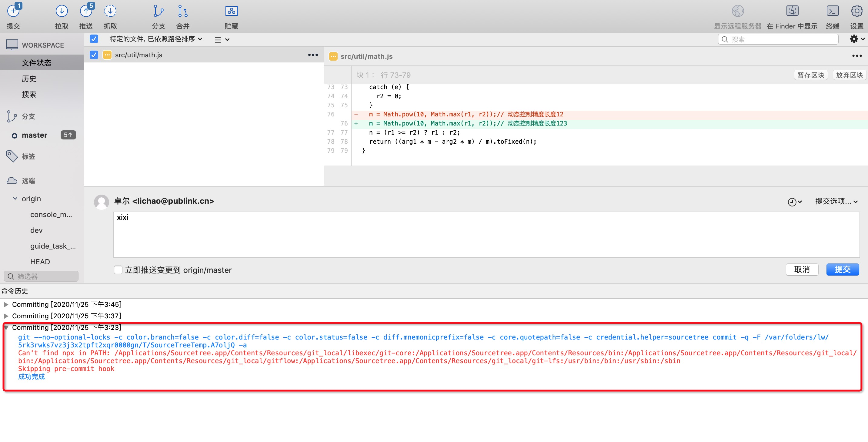
Task: Enable 立即推送变更到 origin/master
Action: coord(118,270)
